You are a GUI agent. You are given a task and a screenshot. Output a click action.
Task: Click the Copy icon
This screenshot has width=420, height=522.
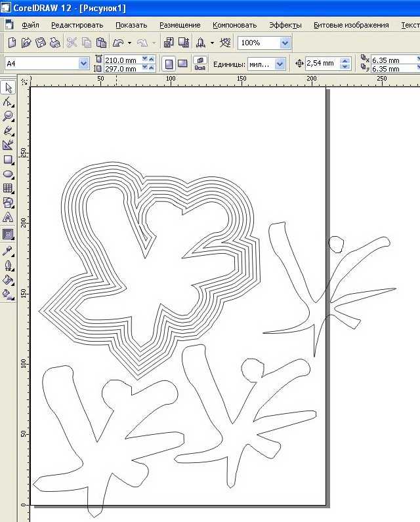pyautogui.click(x=87, y=43)
